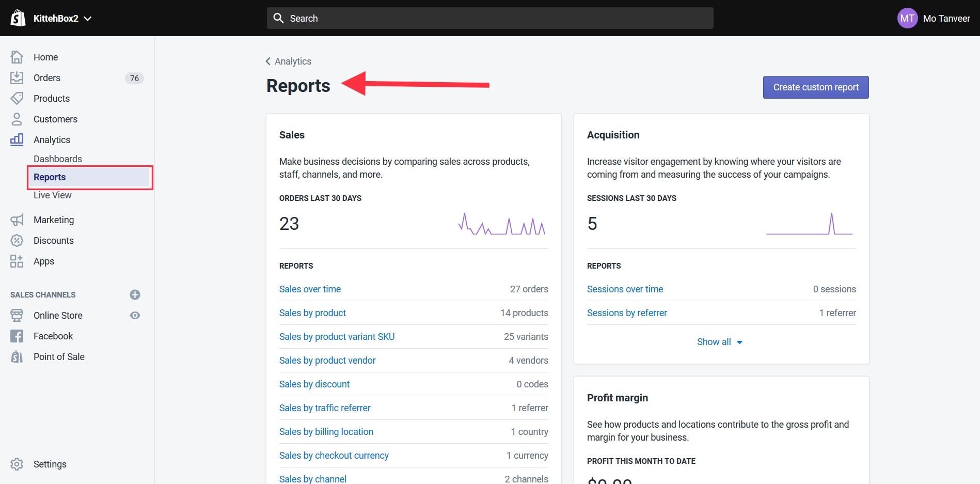Image resolution: width=980 pixels, height=484 pixels.
Task: Click the Marketing megaphone icon
Action: [x=17, y=220]
